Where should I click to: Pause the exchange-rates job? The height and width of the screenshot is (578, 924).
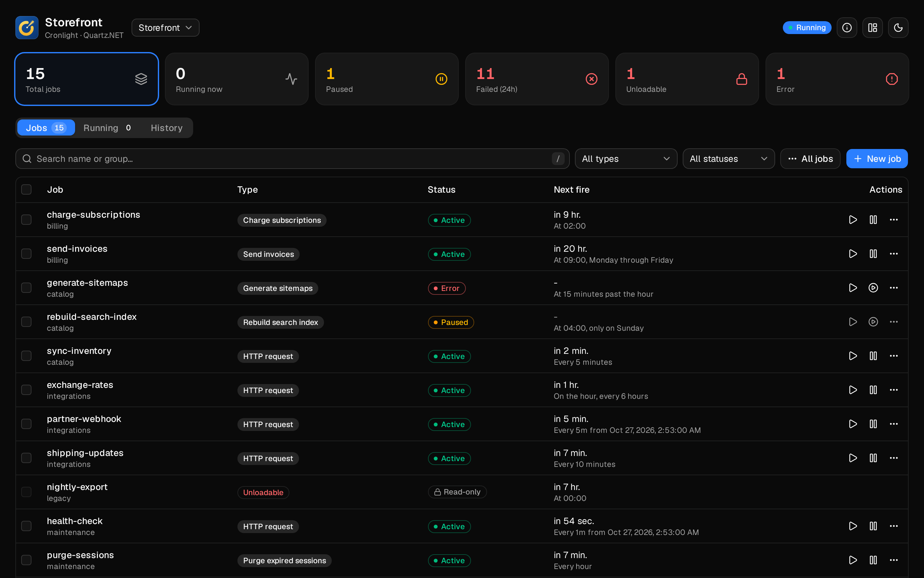pyautogui.click(x=873, y=390)
